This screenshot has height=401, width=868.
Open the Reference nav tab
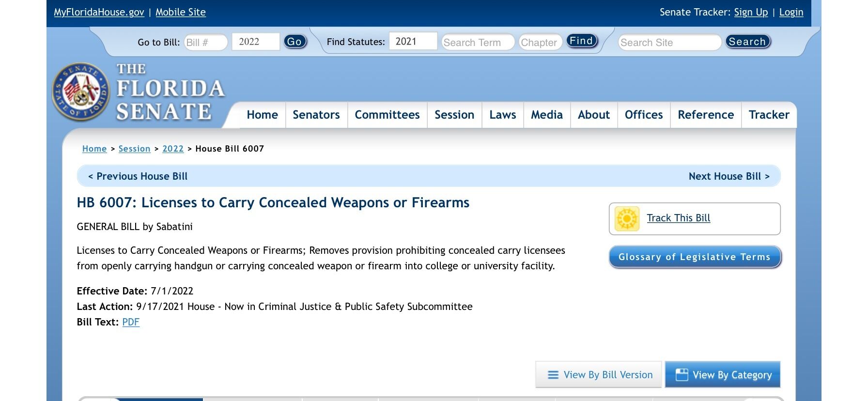point(706,115)
